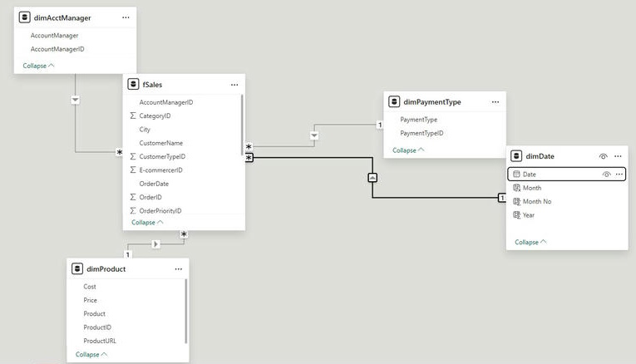
Task: Select the dimDate relationship filter arrow
Action: tap(372, 178)
